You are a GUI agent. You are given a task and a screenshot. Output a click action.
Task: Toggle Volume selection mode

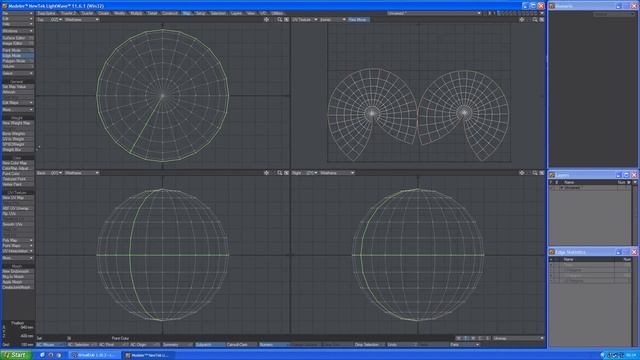click(18, 66)
